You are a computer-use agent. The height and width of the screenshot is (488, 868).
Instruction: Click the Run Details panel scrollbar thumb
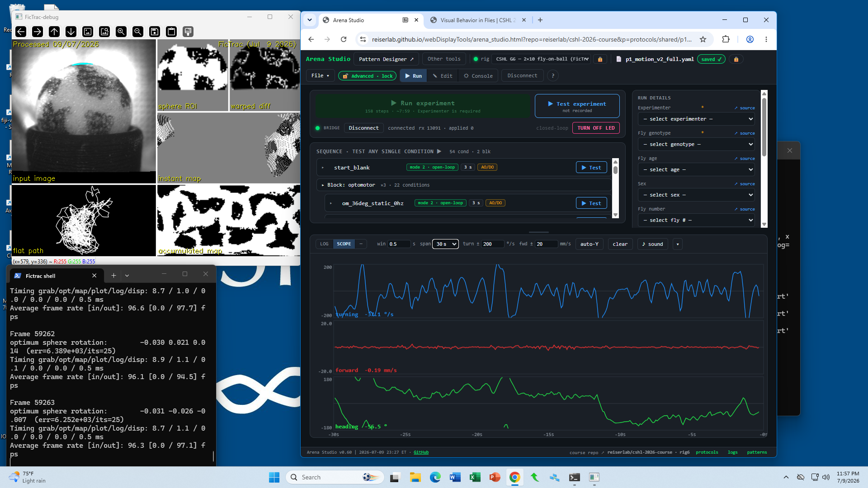pyautogui.click(x=764, y=127)
